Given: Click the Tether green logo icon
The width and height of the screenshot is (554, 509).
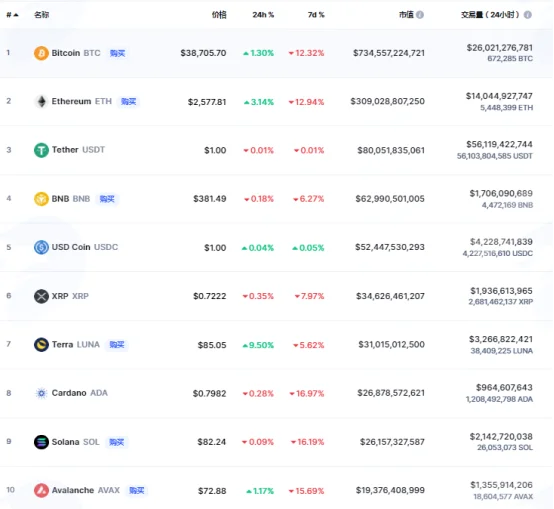Looking at the screenshot, I should click(x=41, y=150).
